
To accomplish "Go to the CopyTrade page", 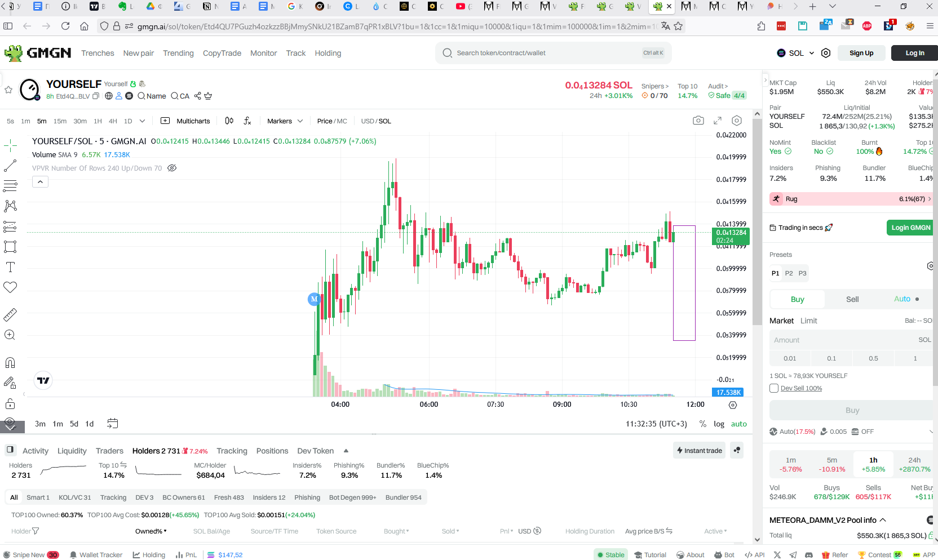I will coord(222,53).
